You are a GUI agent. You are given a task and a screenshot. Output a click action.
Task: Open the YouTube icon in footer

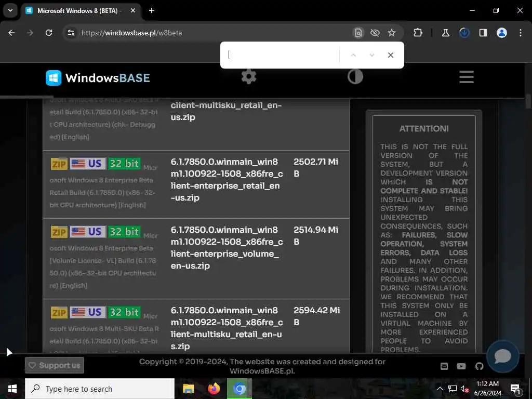point(461,366)
